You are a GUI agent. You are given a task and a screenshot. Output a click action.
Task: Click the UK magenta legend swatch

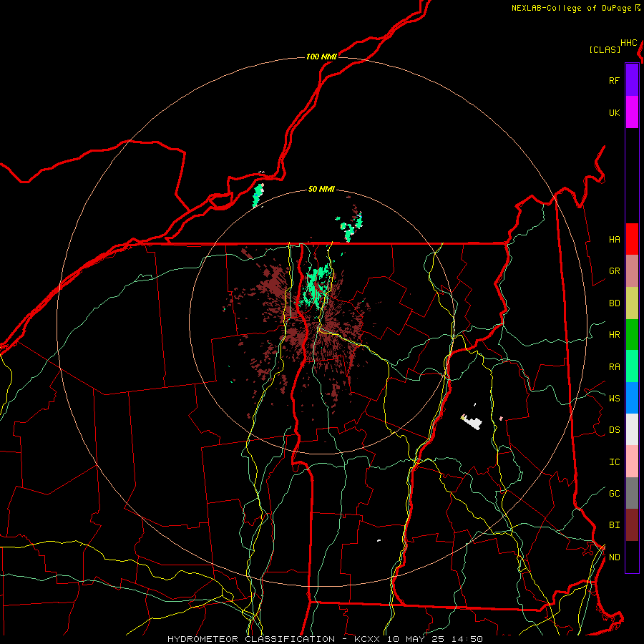[632, 112]
